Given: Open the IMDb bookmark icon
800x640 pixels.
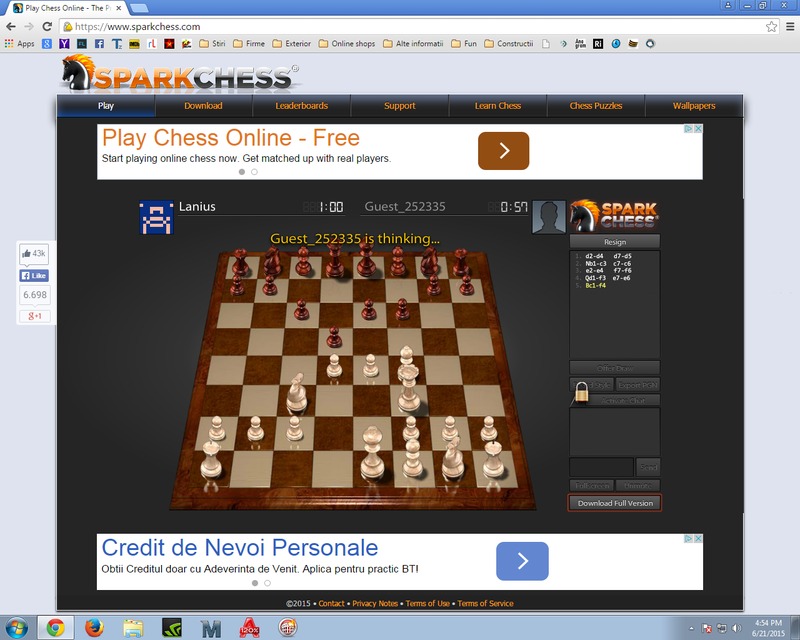Looking at the screenshot, I should (x=134, y=44).
